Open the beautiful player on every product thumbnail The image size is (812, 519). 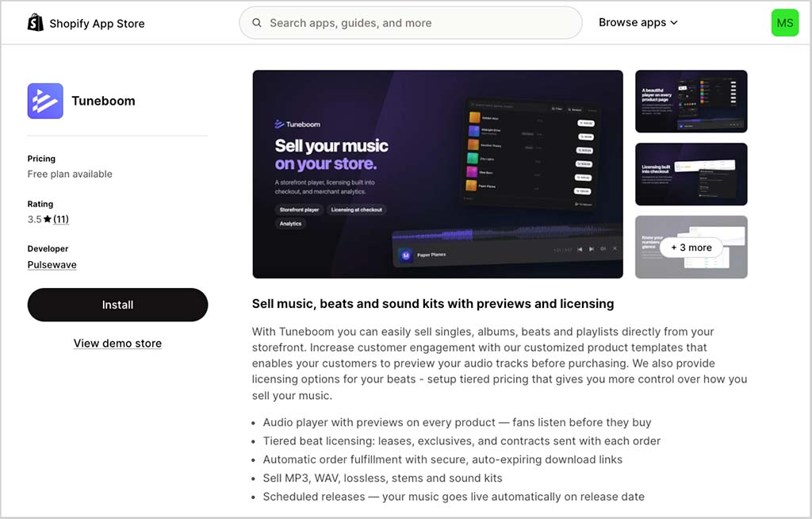(x=691, y=101)
